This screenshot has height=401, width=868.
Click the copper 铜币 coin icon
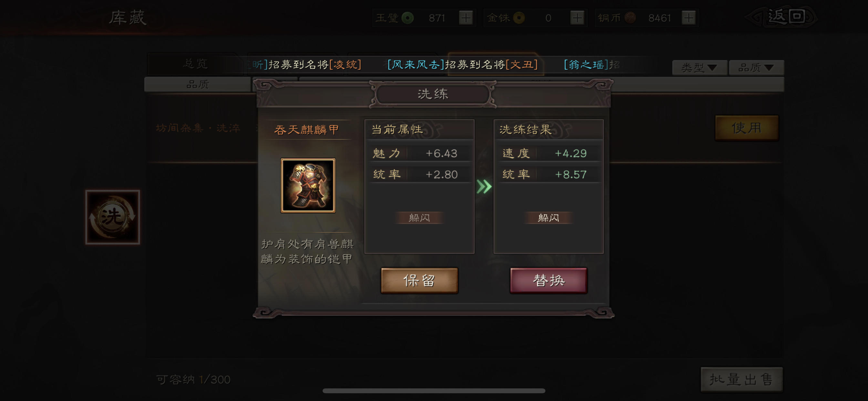click(630, 18)
